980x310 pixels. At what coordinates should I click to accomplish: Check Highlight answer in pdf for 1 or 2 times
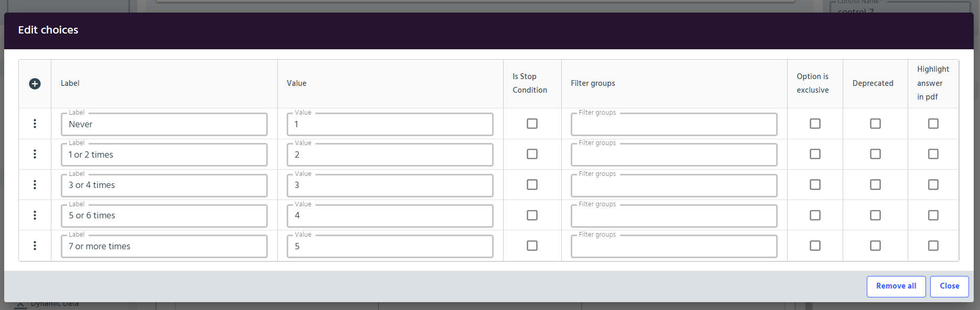click(933, 154)
